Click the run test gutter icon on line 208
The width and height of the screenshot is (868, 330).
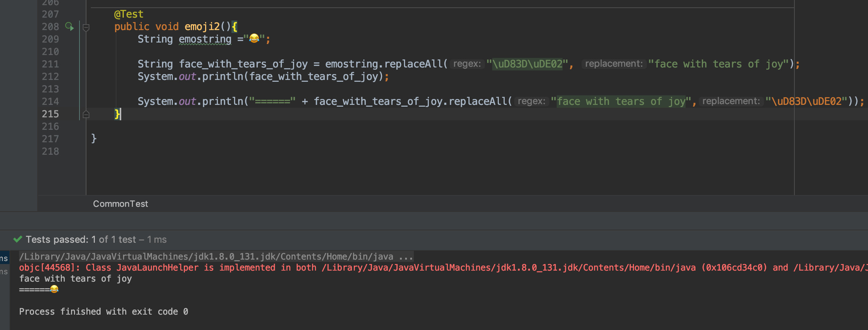(69, 27)
